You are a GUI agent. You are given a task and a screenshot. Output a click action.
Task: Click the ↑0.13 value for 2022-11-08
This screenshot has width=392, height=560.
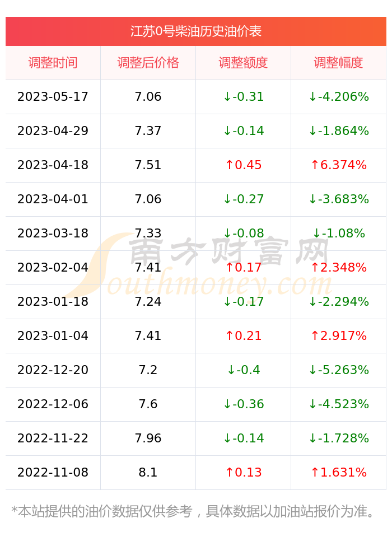tap(243, 473)
